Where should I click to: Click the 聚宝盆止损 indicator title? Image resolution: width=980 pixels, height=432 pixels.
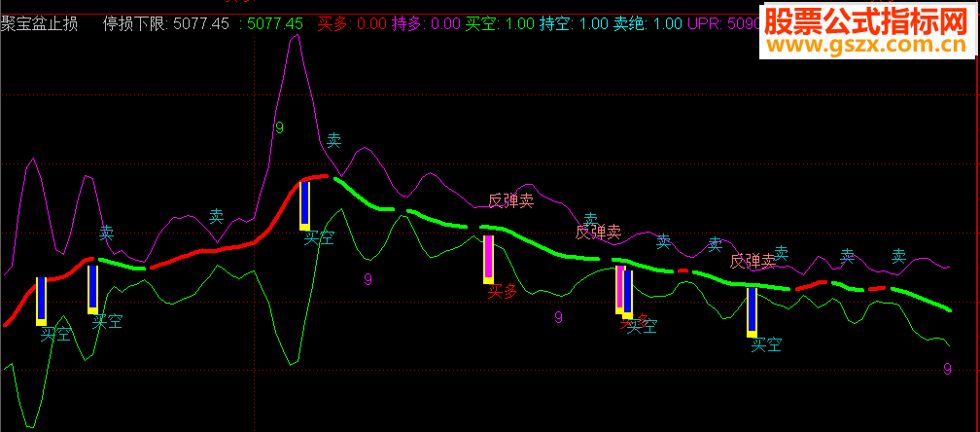(39, 24)
